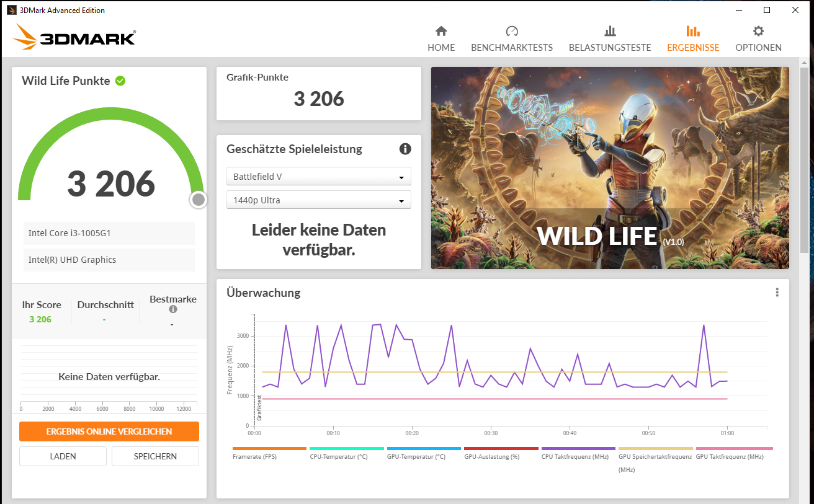Expand the Battlefield V game dropdown
The height and width of the screenshot is (504, 814).
(319, 176)
